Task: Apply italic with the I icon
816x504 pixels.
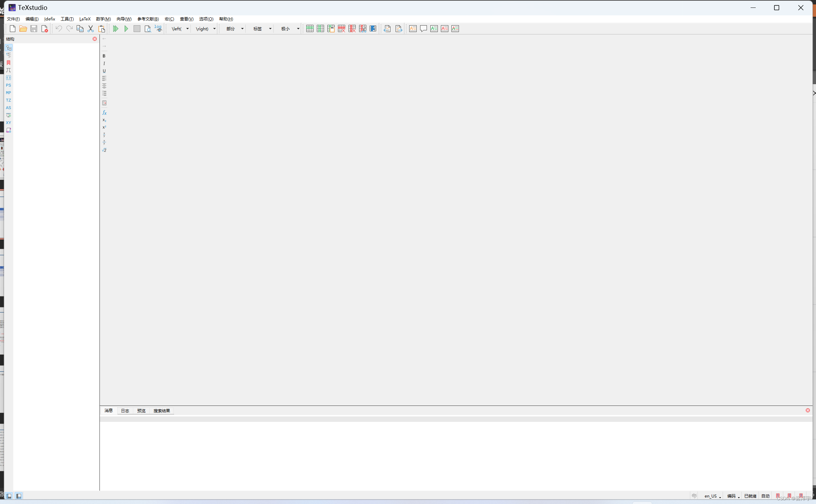Action: [x=104, y=63]
